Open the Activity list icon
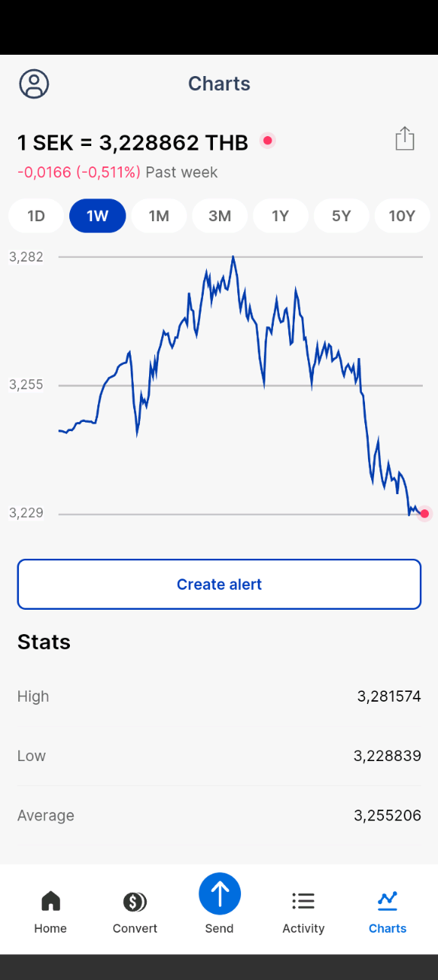 [303, 902]
